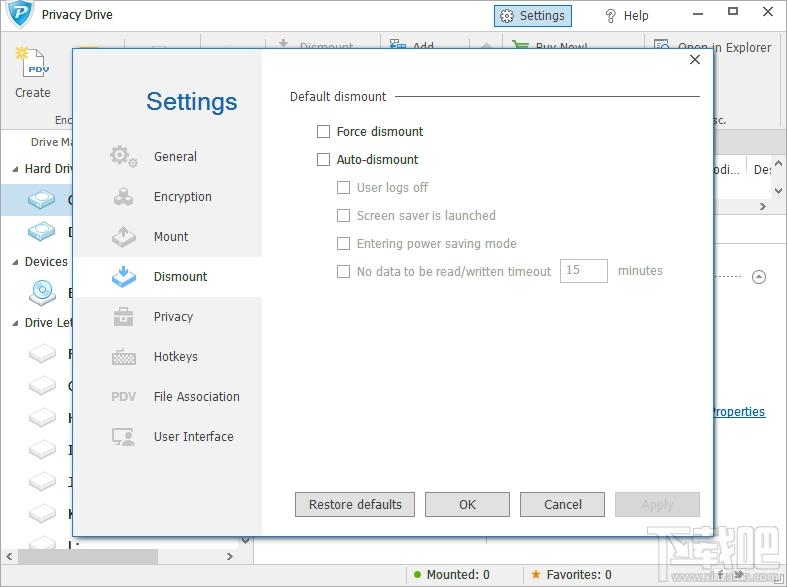Screen dimensions: 787x587
Task: Collapse the Hard Drives tree group
Action: pyautogui.click(x=15, y=169)
